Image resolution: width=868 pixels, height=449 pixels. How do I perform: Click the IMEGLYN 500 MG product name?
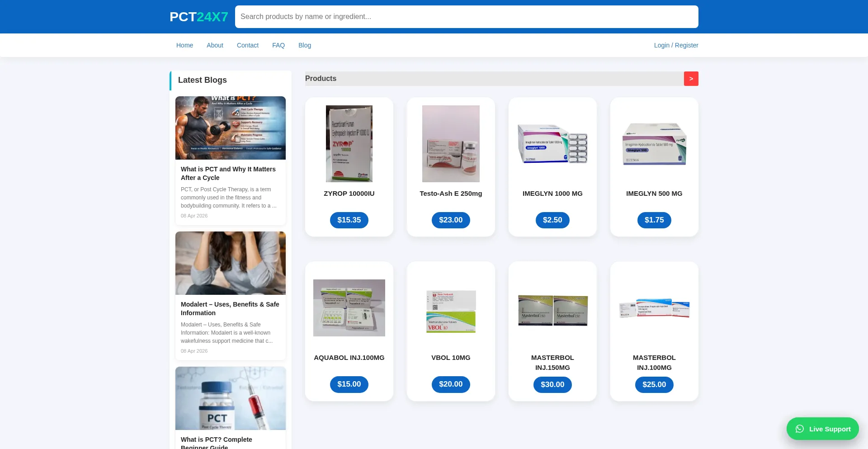(x=654, y=194)
